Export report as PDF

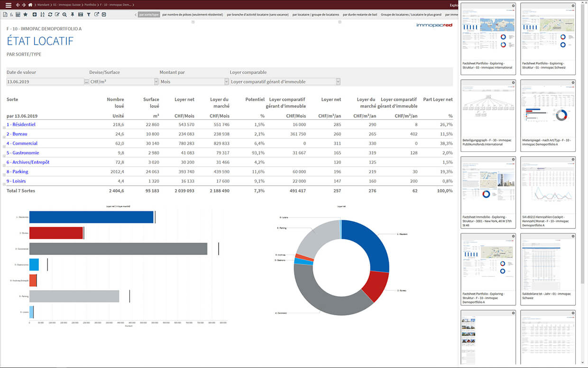tap(5, 15)
